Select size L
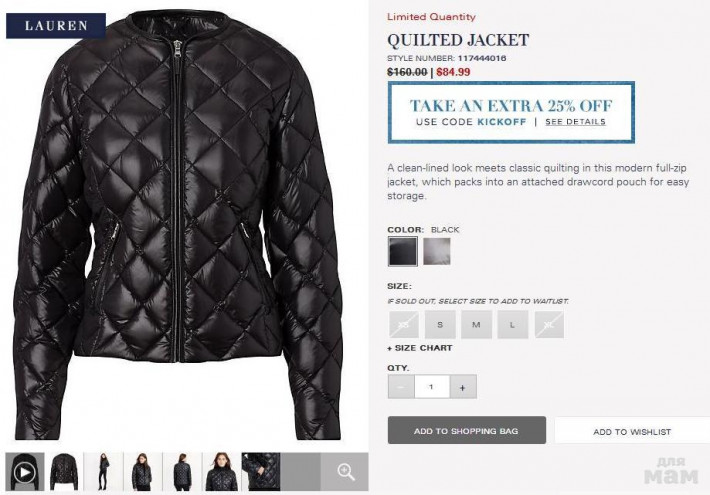 coord(513,325)
